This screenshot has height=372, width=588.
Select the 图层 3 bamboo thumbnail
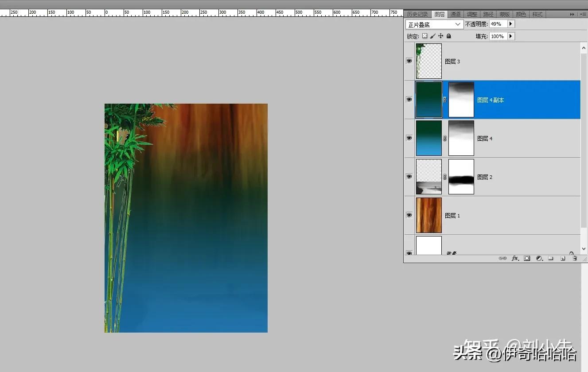pos(429,61)
